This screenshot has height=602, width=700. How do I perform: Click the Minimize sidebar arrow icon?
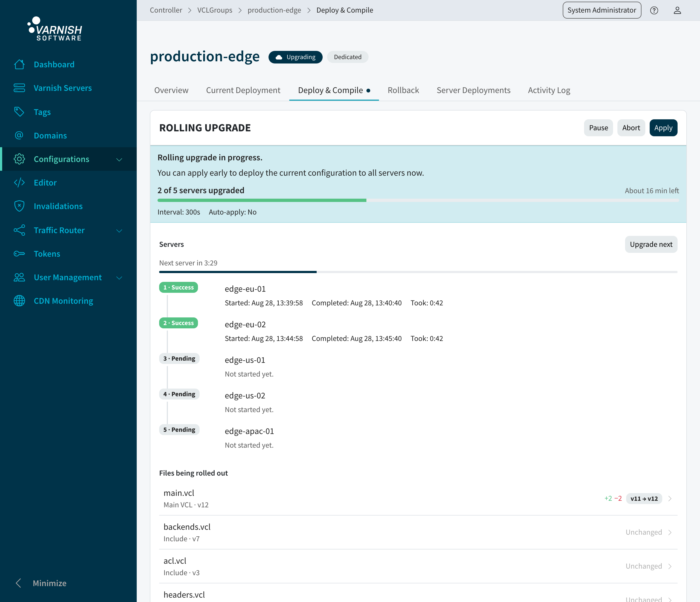19,583
